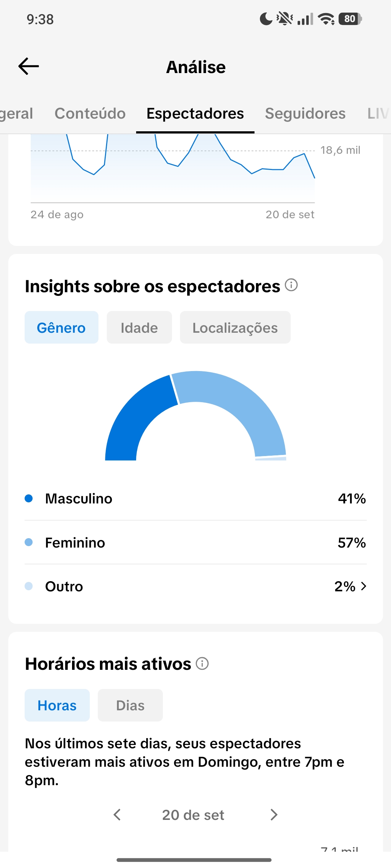Switch insights to Localizações

(x=235, y=327)
